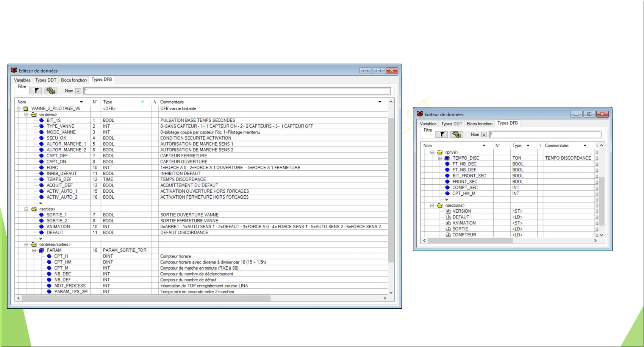Collapse the <privé> node
The width and height of the screenshot is (644, 347).
[x=432, y=152]
